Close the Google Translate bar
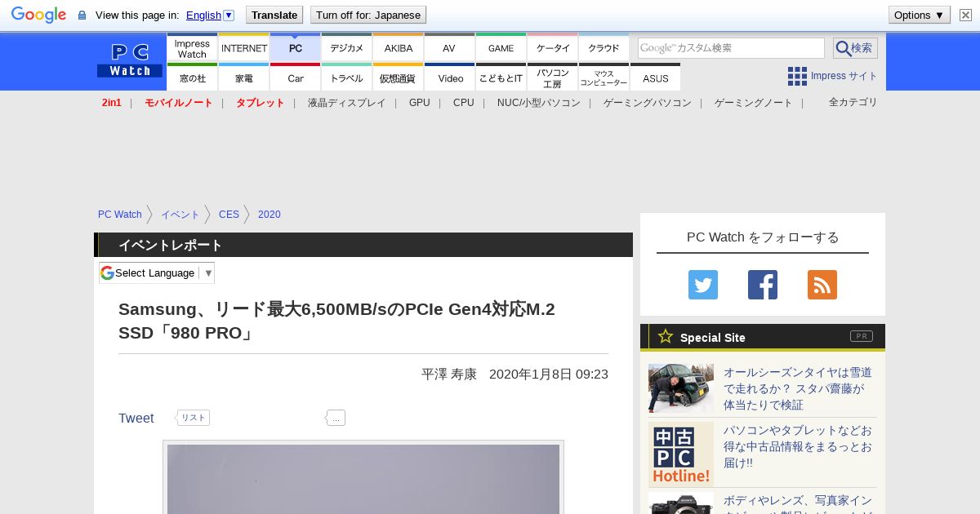 click(965, 15)
